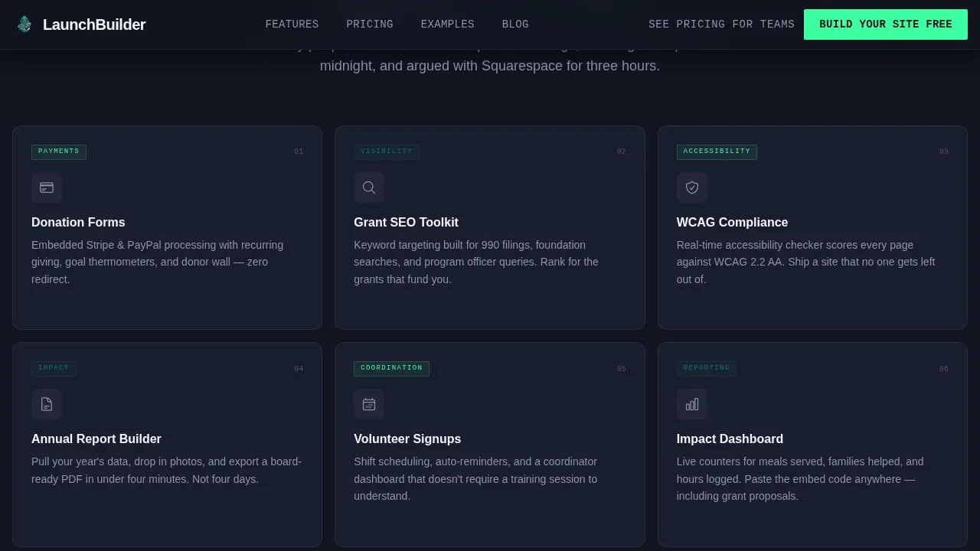The image size is (980, 551).
Task: Go to the Examples nav item
Action: point(447,24)
